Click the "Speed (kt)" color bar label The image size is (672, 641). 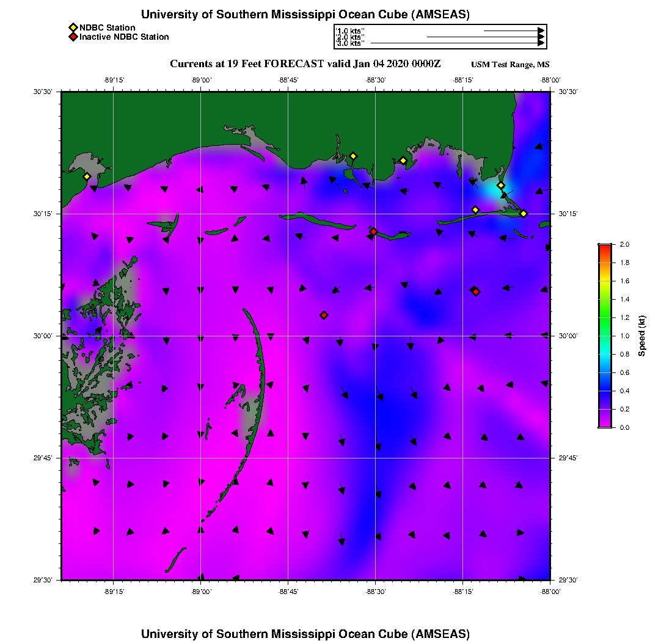point(642,336)
